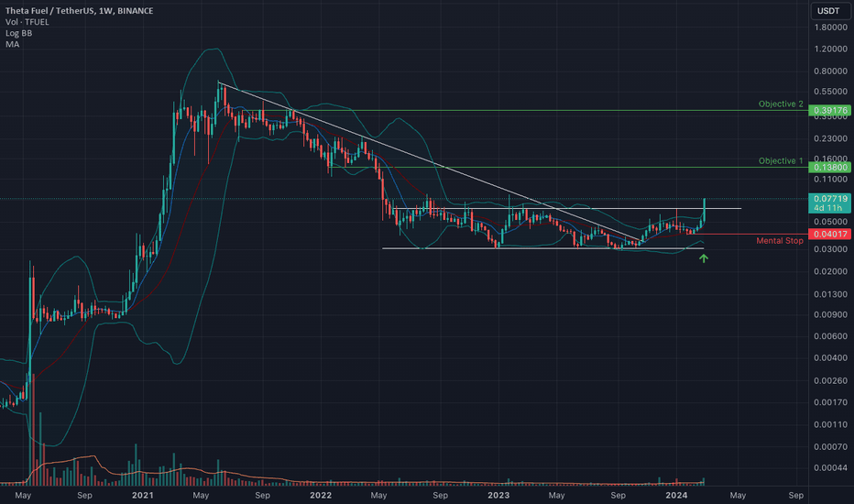
Task: Click the Objective 1 line label
Action: tap(781, 160)
